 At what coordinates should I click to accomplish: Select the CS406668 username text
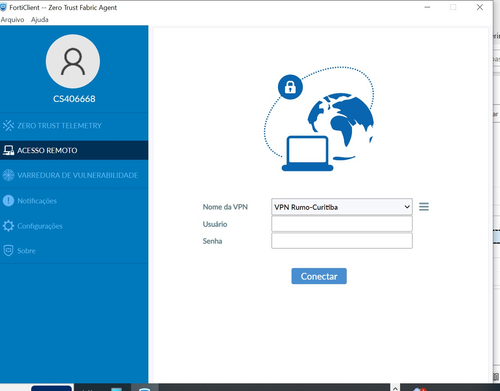click(x=74, y=99)
